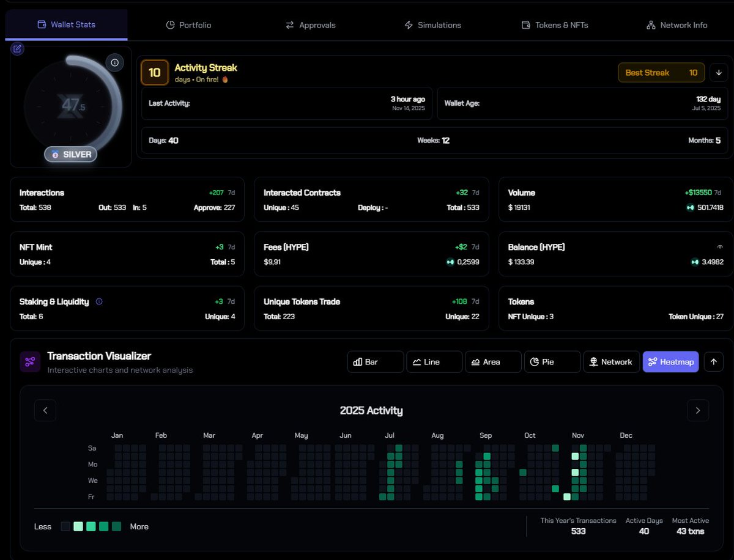
Task: Click the Wallet Age 132 day value
Action: tap(708, 99)
